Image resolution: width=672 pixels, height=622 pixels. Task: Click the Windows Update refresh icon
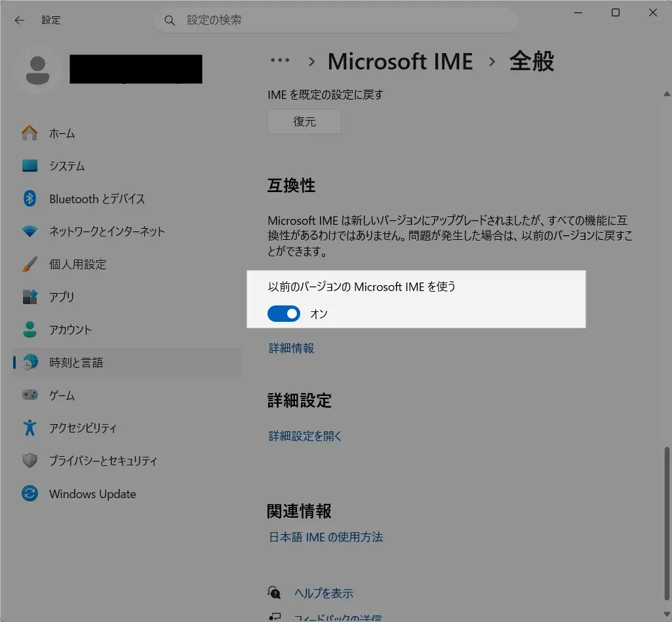click(30, 494)
